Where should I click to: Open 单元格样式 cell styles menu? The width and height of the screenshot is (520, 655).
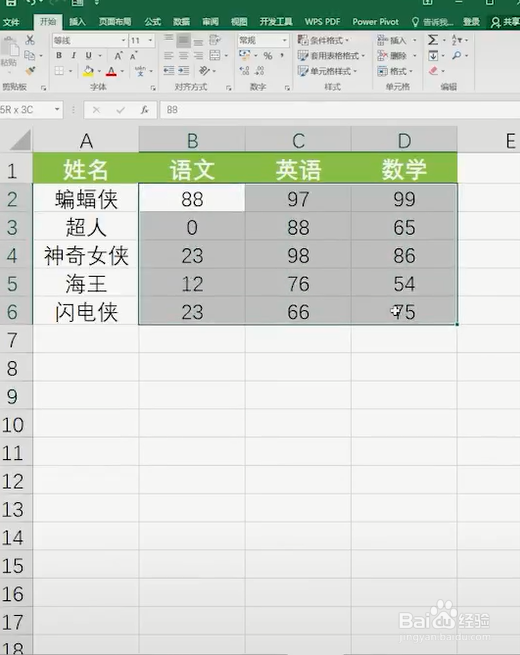click(x=327, y=71)
